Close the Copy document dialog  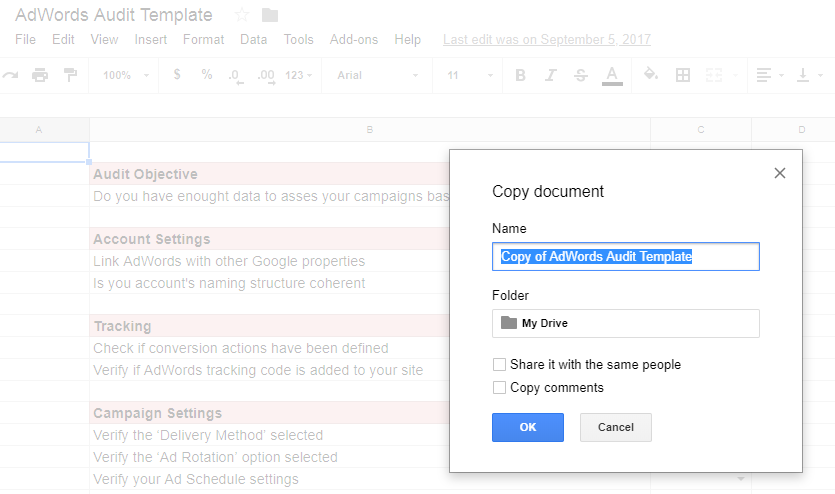click(x=780, y=173)
